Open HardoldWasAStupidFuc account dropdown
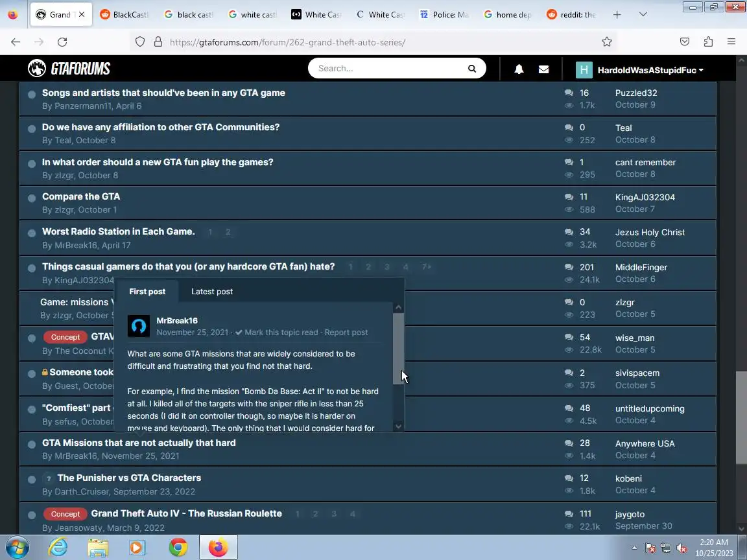The width and height of the screenshot is (747, 560). [x=650, y=70]
